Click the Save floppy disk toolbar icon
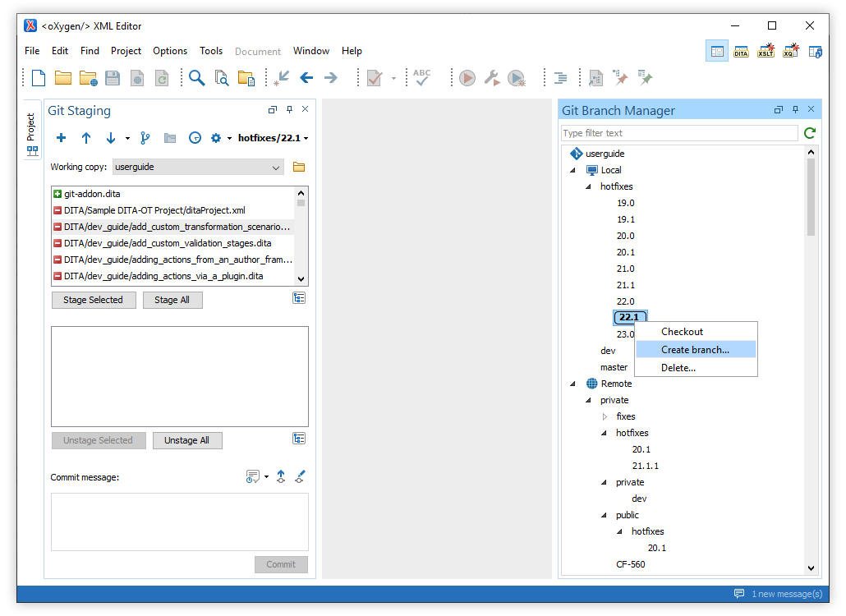846x616 pixels. (113, 78)
